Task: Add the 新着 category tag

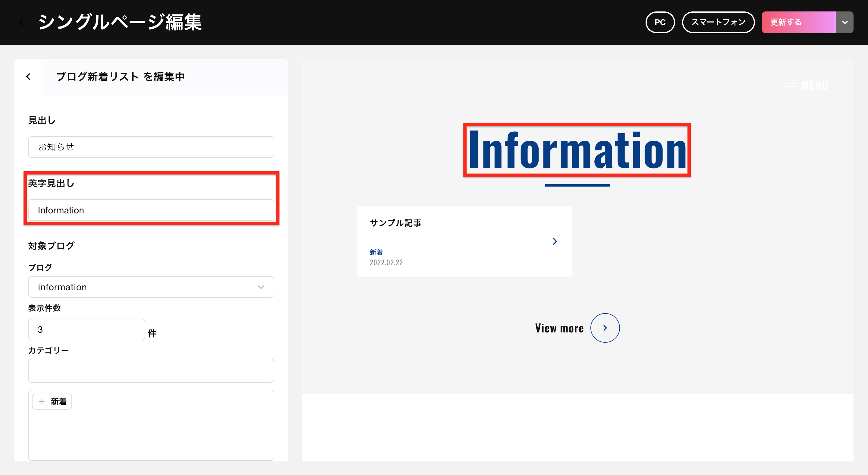Action: coord(52,401)
